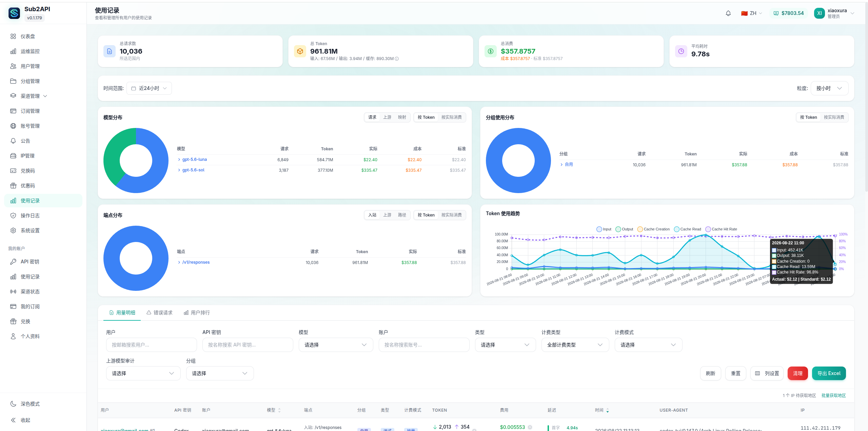Open 系统设置 gear icon in sidebar
The width and height of the screenshot is (868, 431).
[13, 230]
